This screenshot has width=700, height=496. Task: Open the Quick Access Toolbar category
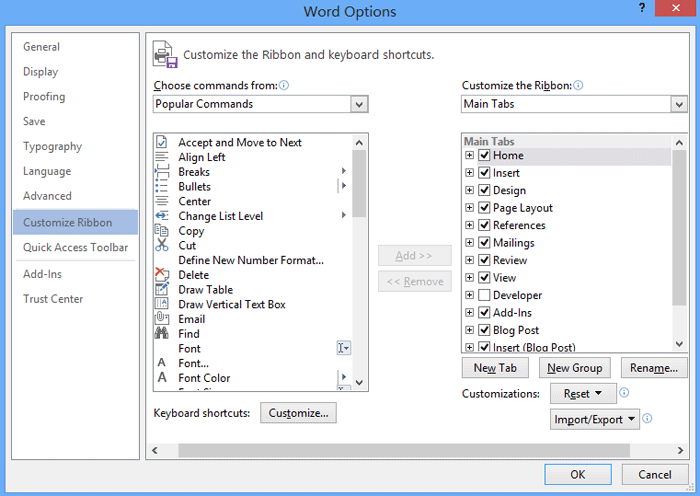(75, 247)
